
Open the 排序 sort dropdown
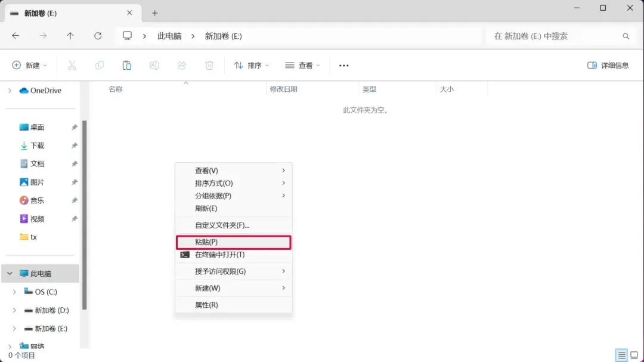point(251,66)
